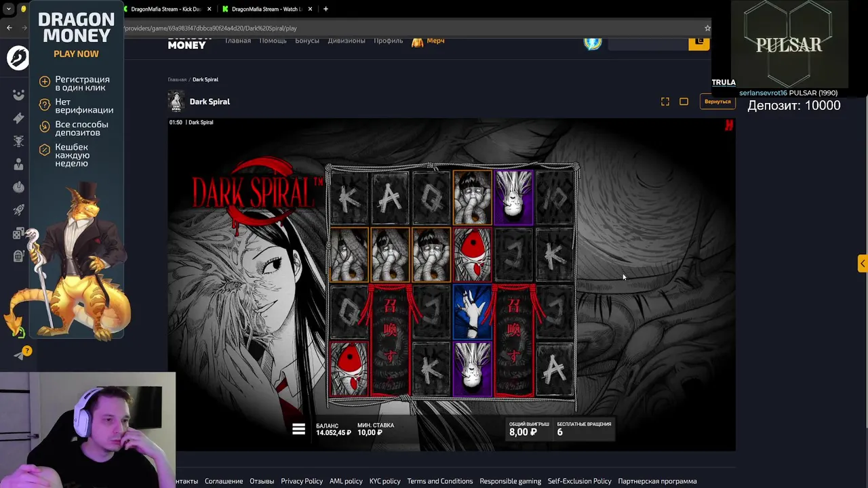Open the AML policy footer link
The width and height of the screenshot is (868, 488).
(x=346, y=481)
